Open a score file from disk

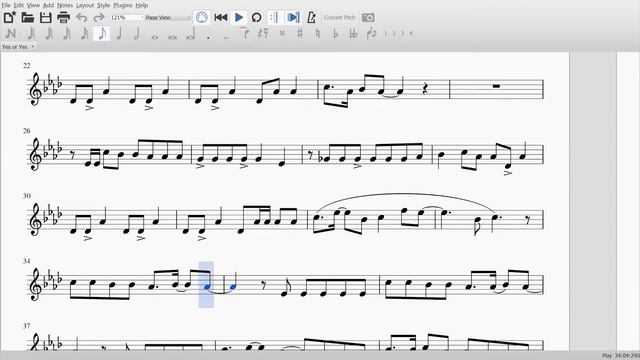(x=28, y=18)
